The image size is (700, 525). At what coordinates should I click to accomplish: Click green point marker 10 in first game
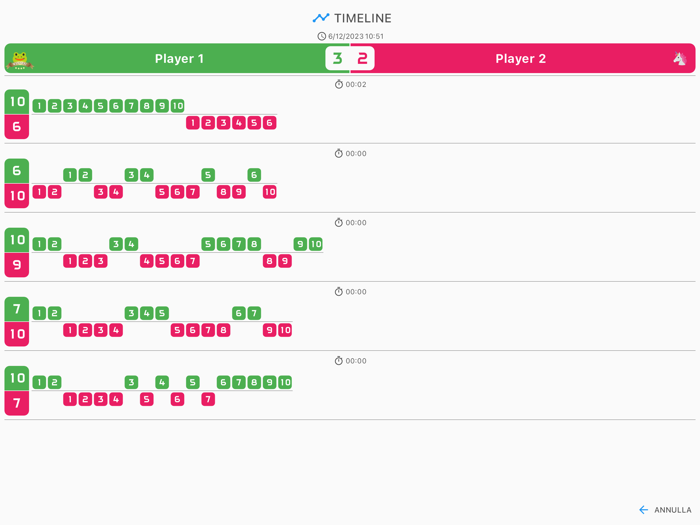coord(177,106)
